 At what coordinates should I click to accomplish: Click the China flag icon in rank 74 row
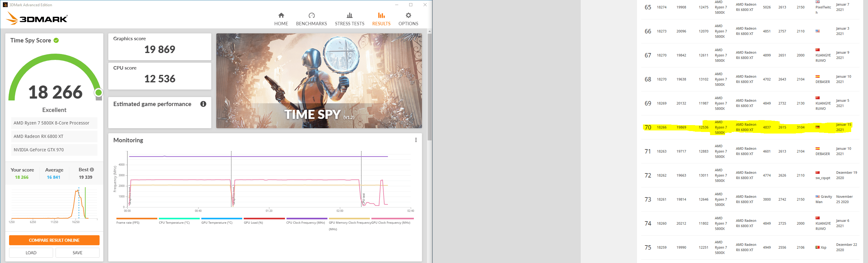tap(817, 218)
